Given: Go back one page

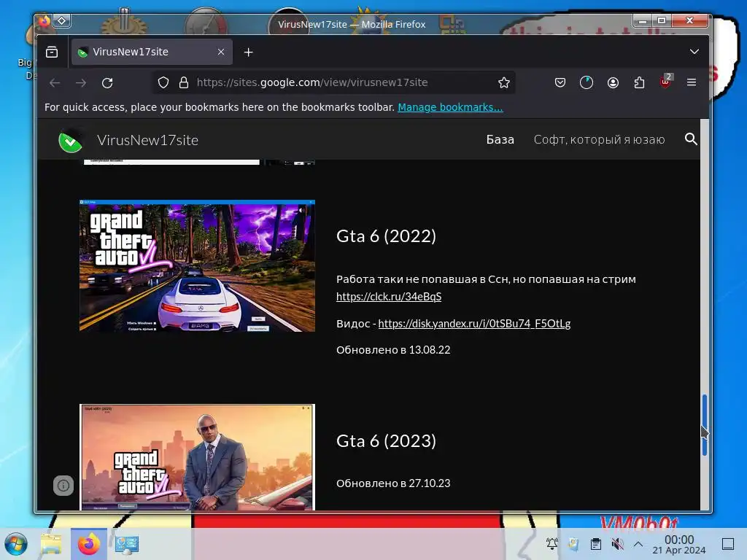Looking at the screenshot, I should pos(55,83).
